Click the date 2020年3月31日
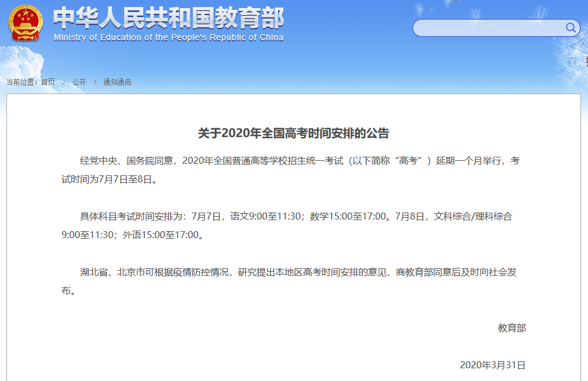Screen dimensions: 588x381 493,365
